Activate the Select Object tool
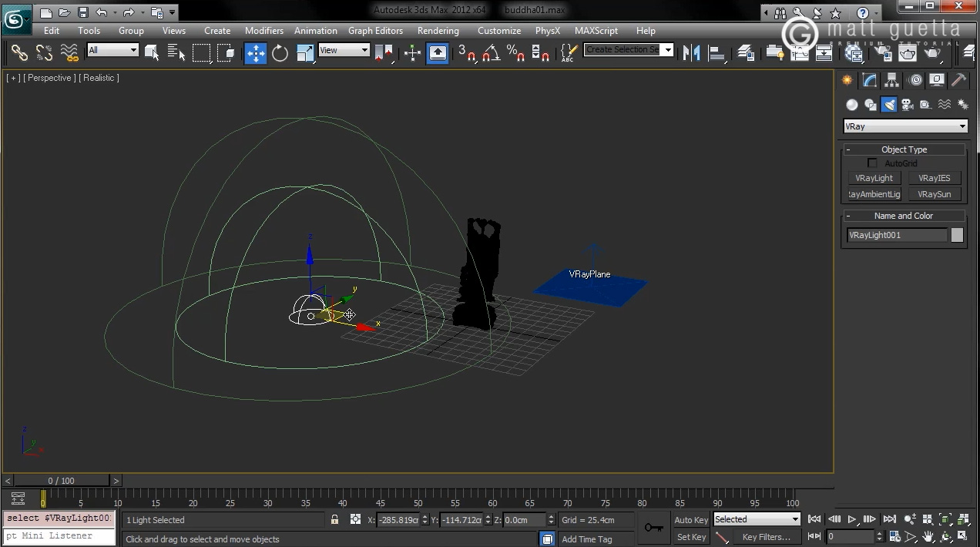Screen dimensions: 980x547 pos(152,52)
